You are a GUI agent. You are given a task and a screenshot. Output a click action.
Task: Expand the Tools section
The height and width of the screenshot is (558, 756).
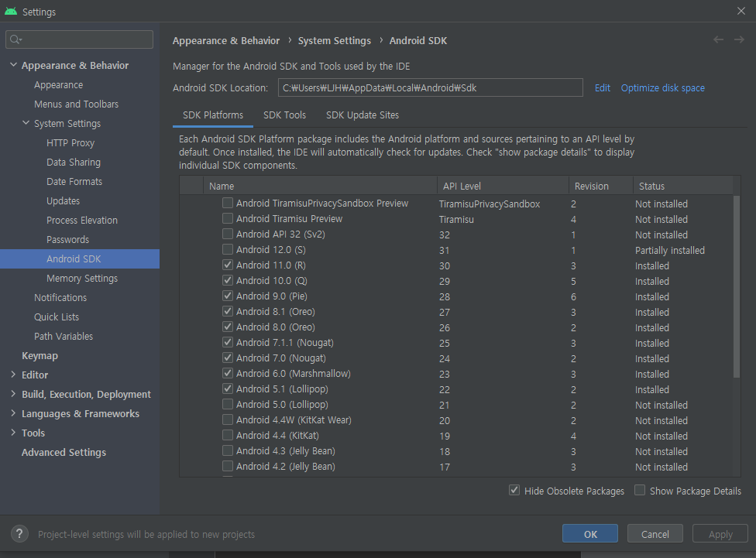tap(13, 432)
